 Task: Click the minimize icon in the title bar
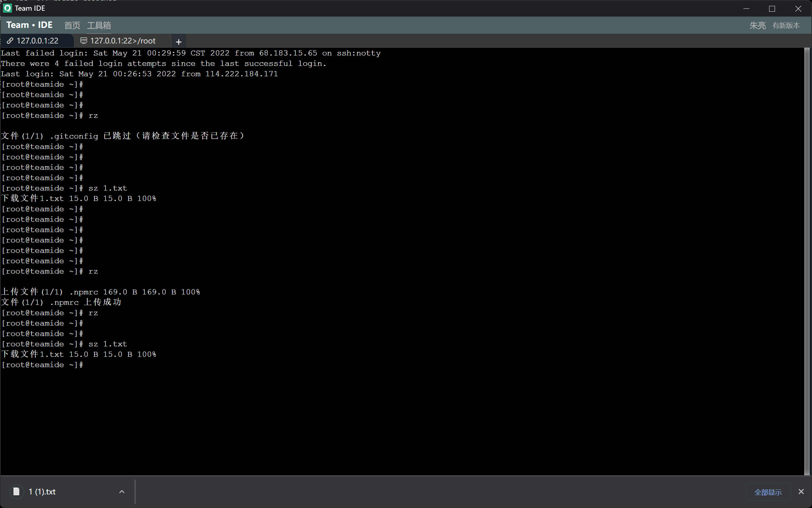tap(747, 8)
